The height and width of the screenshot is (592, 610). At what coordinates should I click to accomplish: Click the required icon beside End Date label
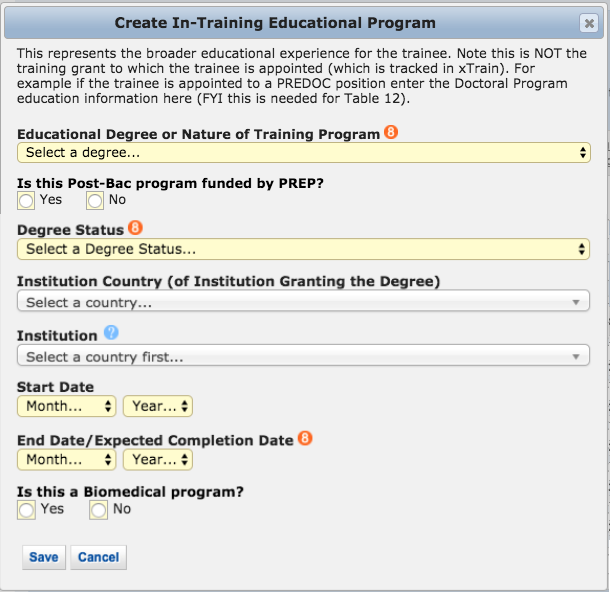pyautogui.click(x=305, y=439)
